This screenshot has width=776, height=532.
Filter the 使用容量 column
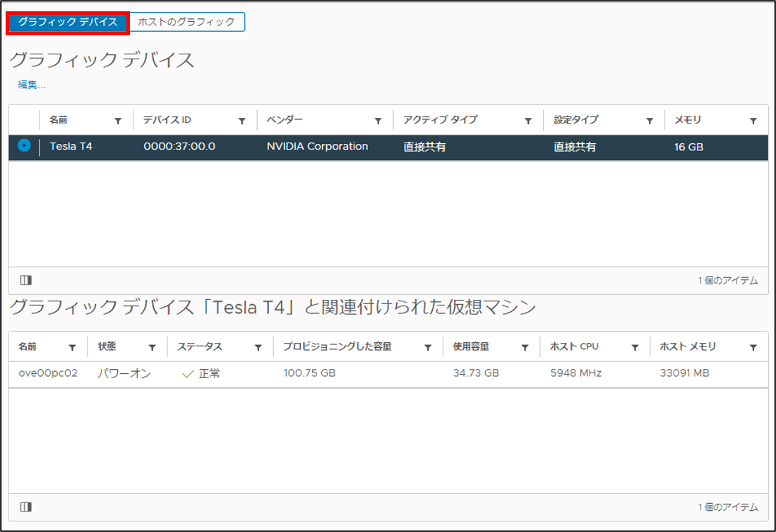(525, 348)
